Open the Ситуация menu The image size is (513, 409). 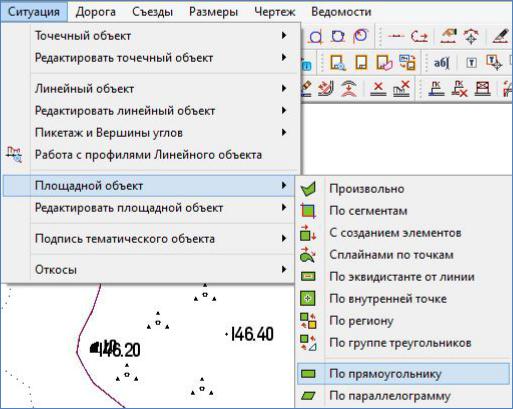tap(34, 12)
